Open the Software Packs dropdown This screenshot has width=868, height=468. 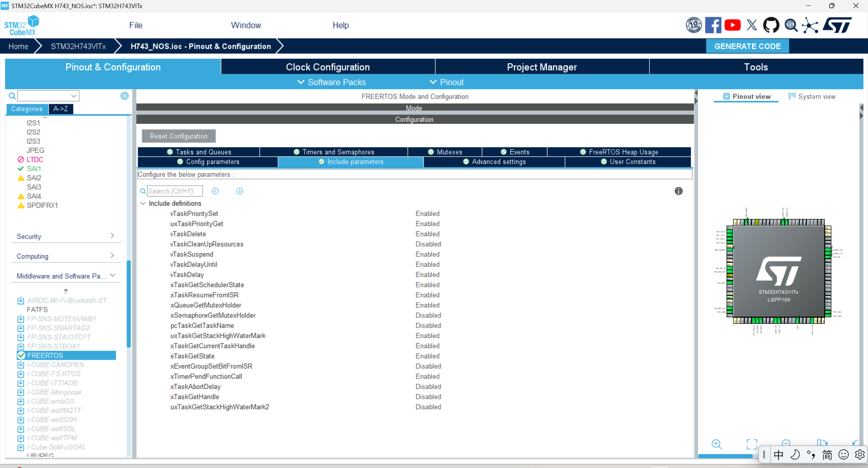tap(332, 82)
